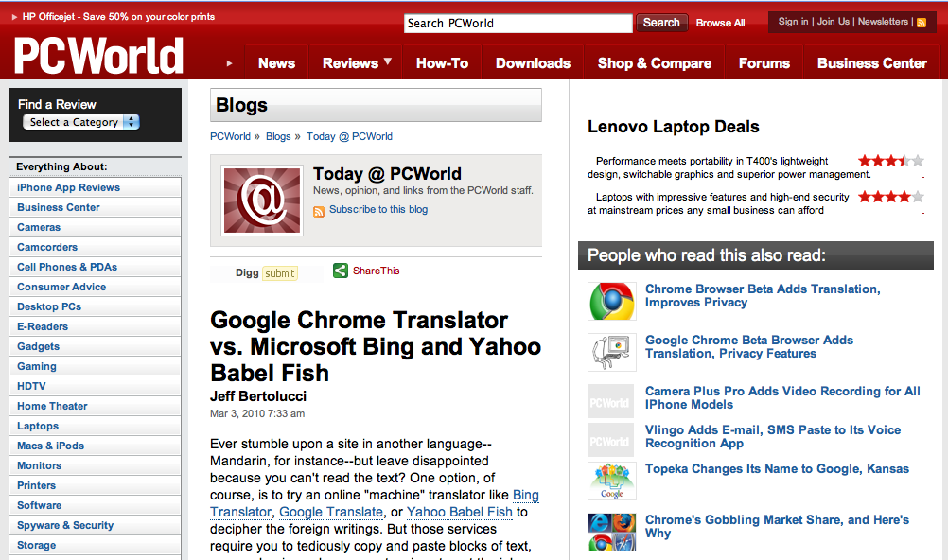Image resolution: width=948 pixels, height=560 pixels.
Task: Click the PCWorld logo
Action: [98, 57]
